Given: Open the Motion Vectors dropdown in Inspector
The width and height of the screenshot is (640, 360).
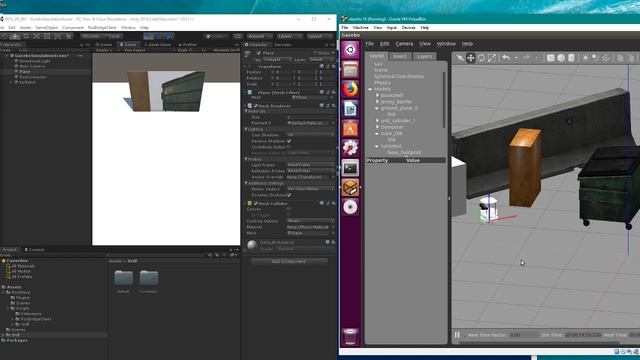Looking at the screenshot, I should (310, 189).
